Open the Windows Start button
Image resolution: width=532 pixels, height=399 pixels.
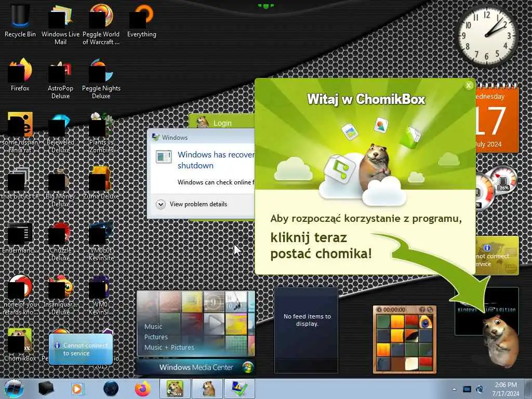14,389
